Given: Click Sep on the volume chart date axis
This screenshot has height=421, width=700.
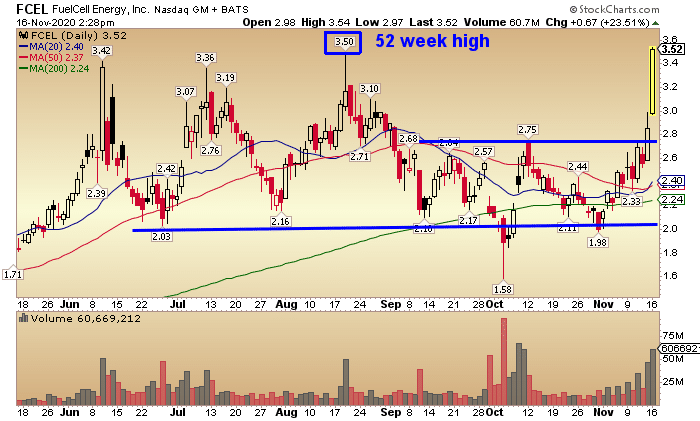Looking at the screenshot, I should point(391,412).
